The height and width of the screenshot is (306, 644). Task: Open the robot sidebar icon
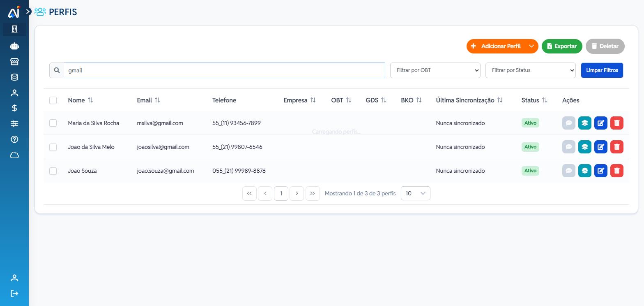pyautogui.click(x=14, y=46)
